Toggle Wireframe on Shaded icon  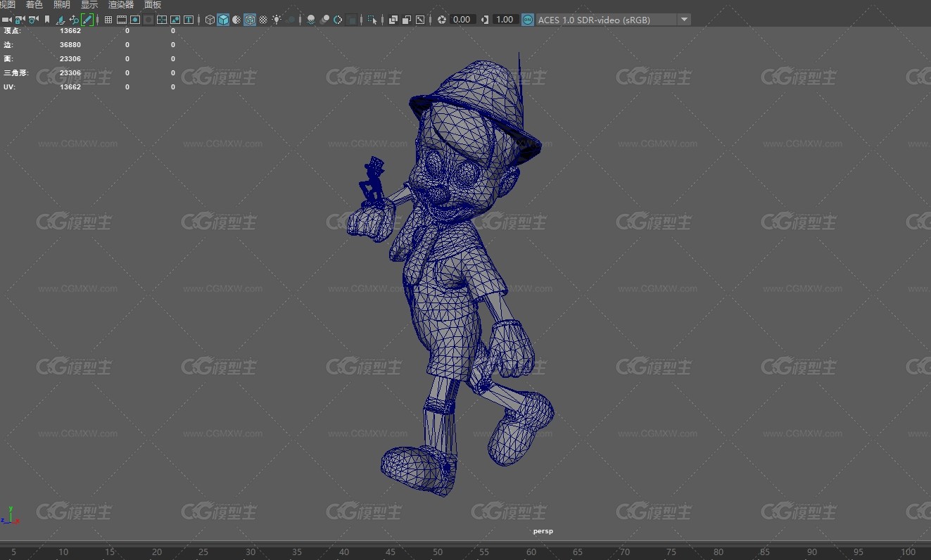click(250, 20)
